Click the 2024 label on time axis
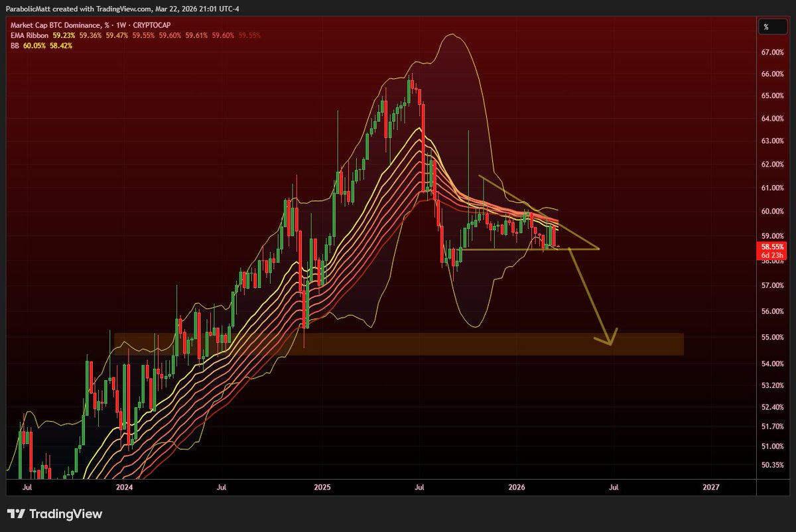 click(x=124, y=487)
